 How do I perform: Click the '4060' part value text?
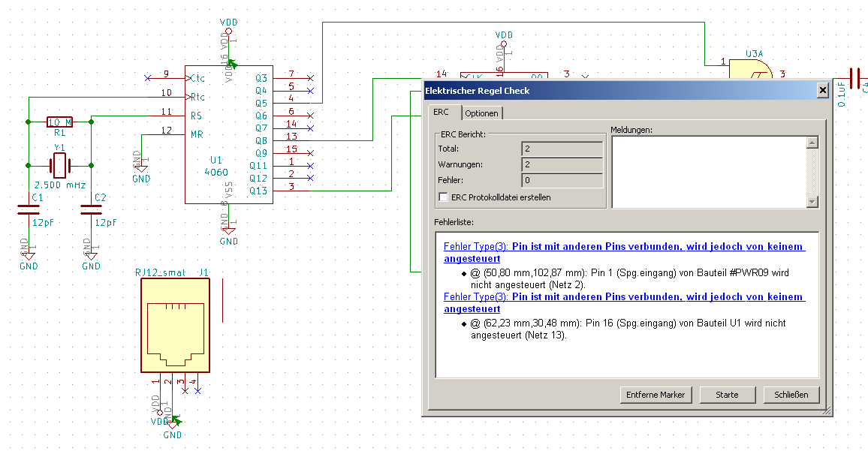(216, 173)
